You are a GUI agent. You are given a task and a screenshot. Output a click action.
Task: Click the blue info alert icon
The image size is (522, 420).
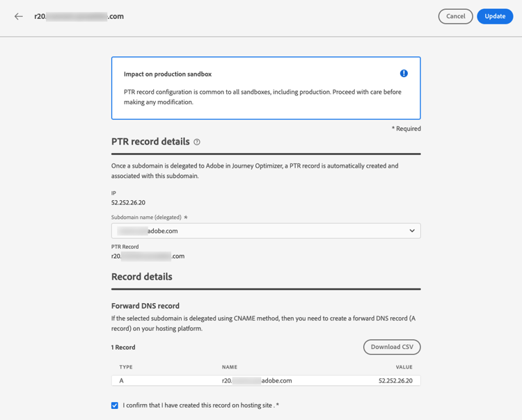tap(404, 74)
